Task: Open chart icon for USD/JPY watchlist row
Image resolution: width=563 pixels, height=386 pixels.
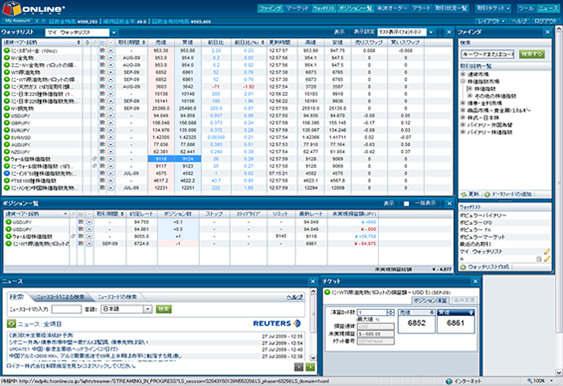Action: [103, 116]
